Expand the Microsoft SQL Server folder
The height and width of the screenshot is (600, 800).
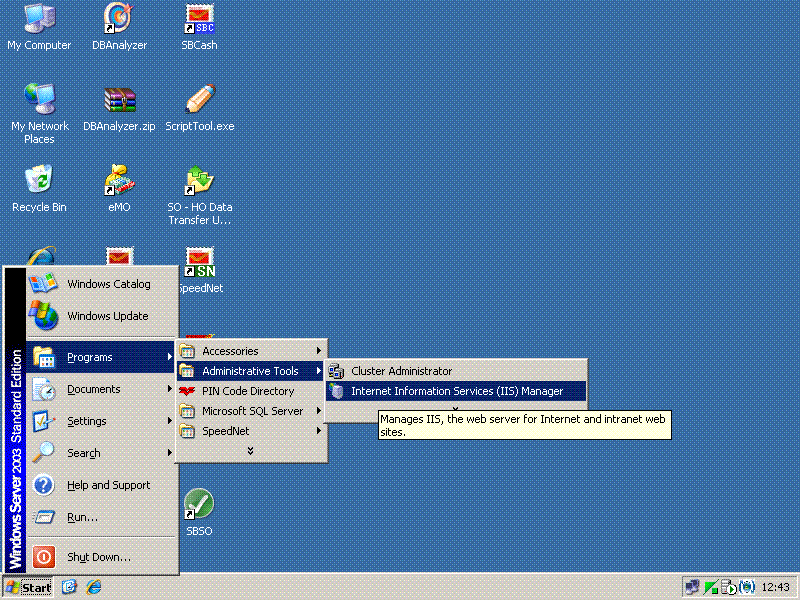251,411
